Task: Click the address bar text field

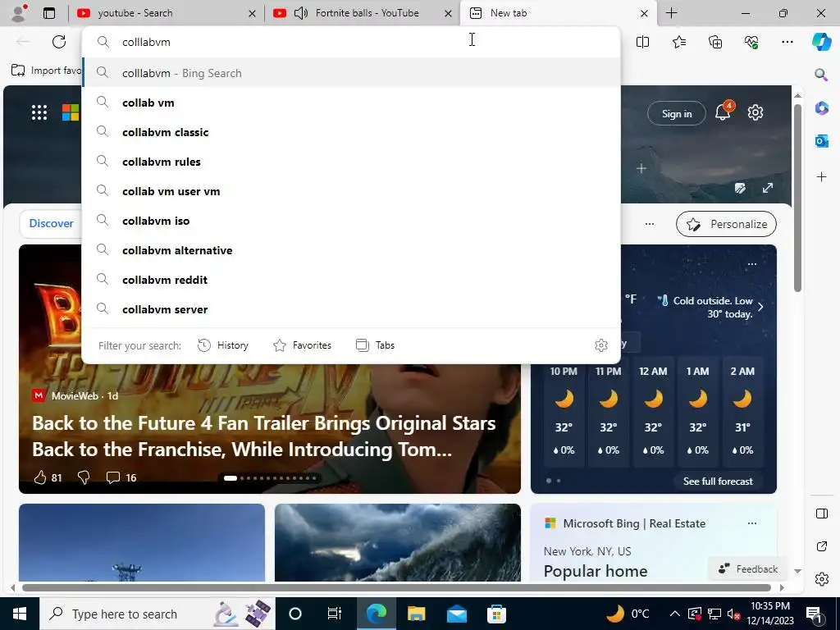Action: coord(351,42)
